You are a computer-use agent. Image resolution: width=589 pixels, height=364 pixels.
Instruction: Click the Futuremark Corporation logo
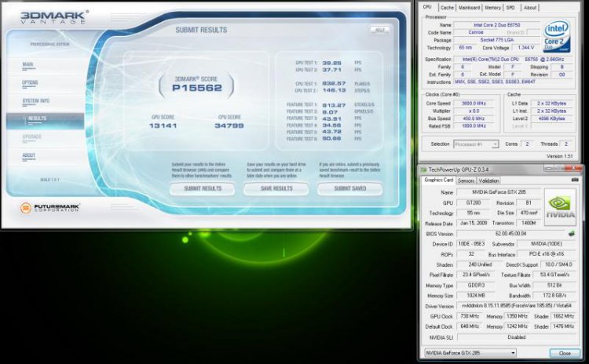click(50, 208)
